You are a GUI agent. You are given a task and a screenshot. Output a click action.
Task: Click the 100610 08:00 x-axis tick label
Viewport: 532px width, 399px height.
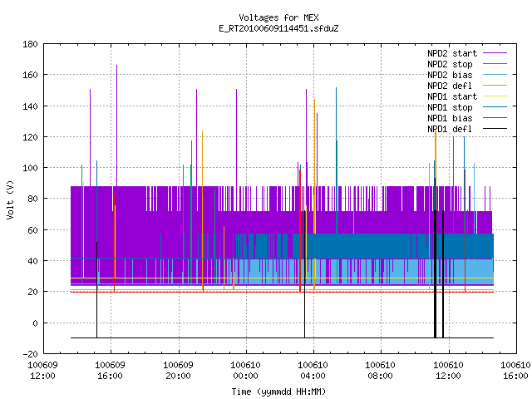[380, 371]
